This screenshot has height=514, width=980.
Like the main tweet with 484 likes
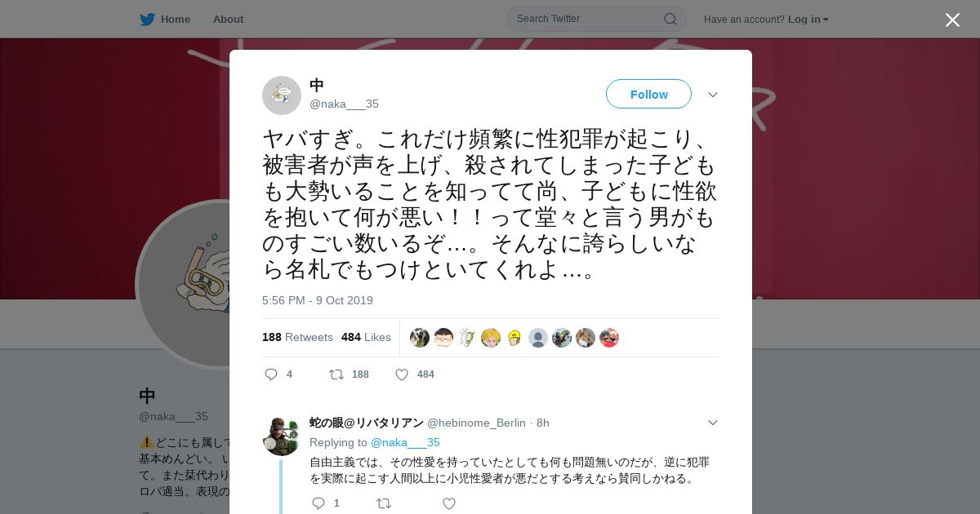click(402, 374)
